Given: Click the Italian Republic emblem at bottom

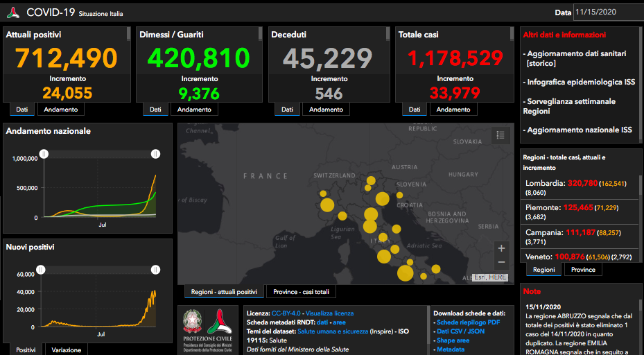Looking at the screenshot, I should (x=193, y=322).
